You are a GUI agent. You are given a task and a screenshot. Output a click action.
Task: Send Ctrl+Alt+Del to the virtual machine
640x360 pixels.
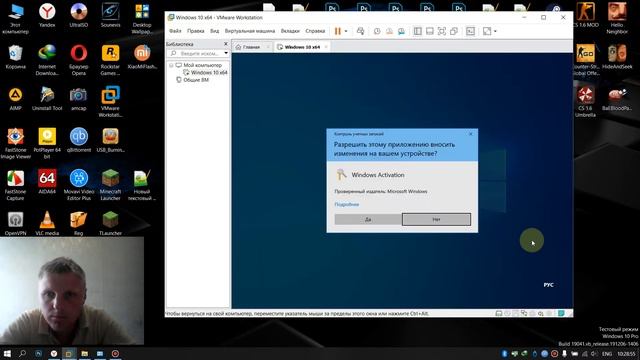tap(360, 31)
